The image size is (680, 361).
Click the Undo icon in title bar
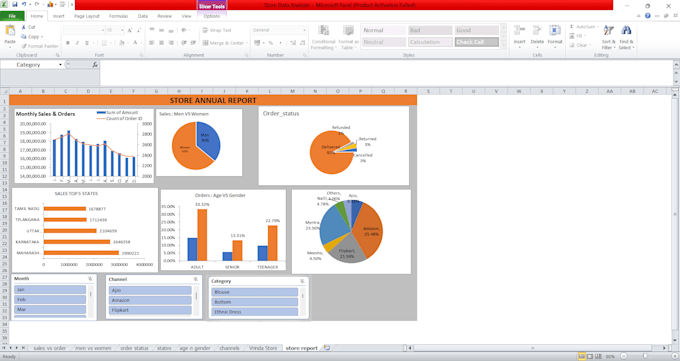24,4
